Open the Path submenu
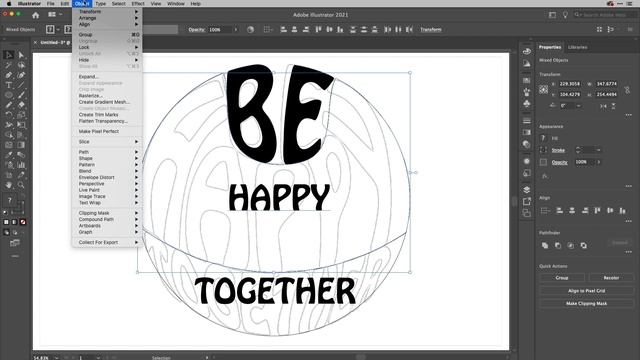640x360 pixels. [107, 152]
